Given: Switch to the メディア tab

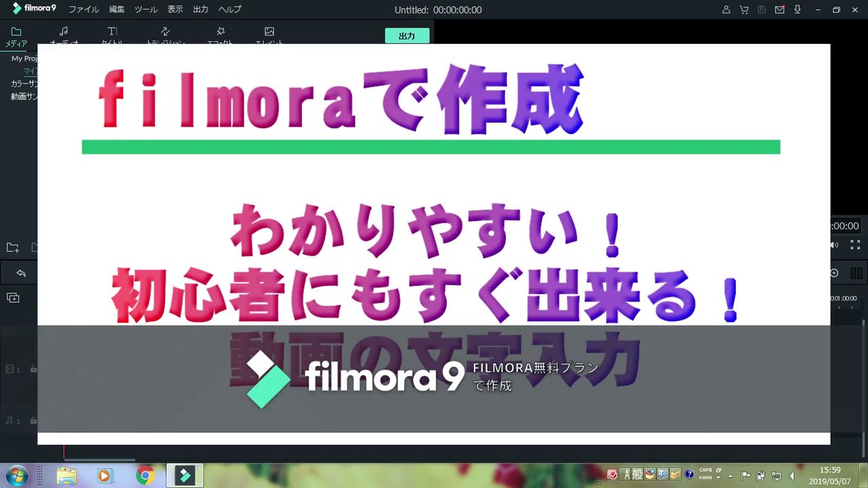Looking at the screenshot, I should [16, 36].
